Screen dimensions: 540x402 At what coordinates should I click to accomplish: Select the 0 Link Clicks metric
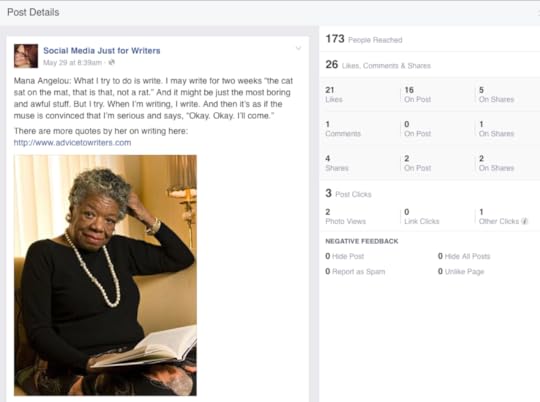point(422,216)
